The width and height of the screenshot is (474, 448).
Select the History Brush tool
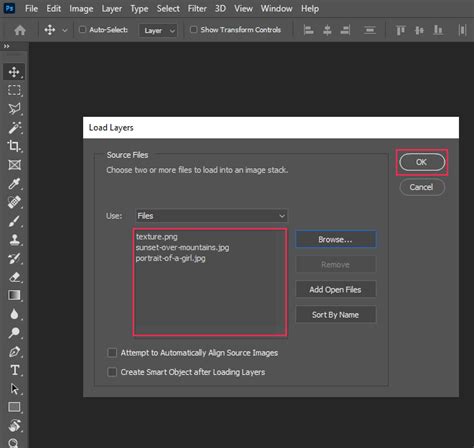point(14,258)
